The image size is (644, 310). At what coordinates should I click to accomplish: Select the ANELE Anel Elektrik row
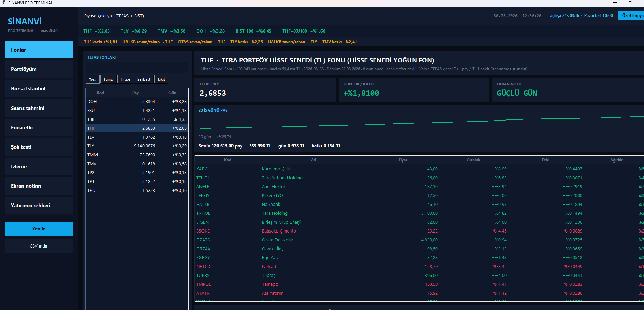[420, 187]
